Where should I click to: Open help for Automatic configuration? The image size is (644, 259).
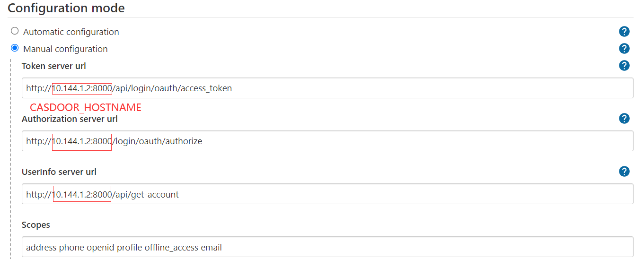tap(624, 32)
